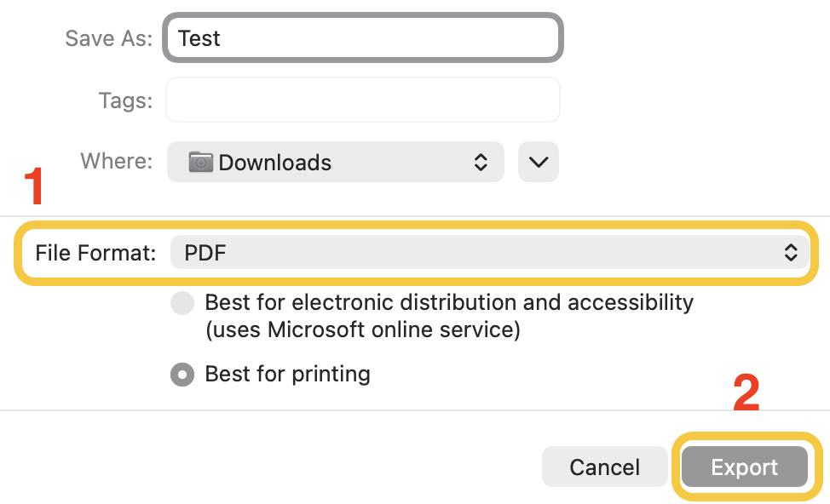Click the red annotation number 1

(x=34, y=187)
